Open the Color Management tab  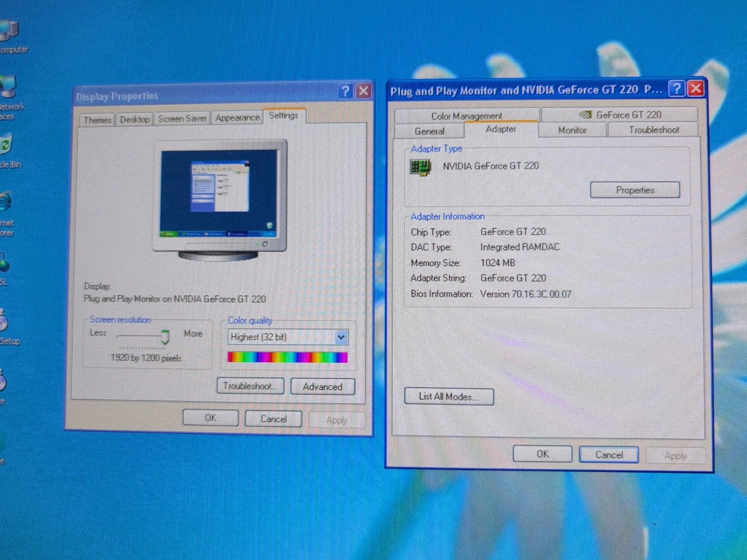point(467,116)
